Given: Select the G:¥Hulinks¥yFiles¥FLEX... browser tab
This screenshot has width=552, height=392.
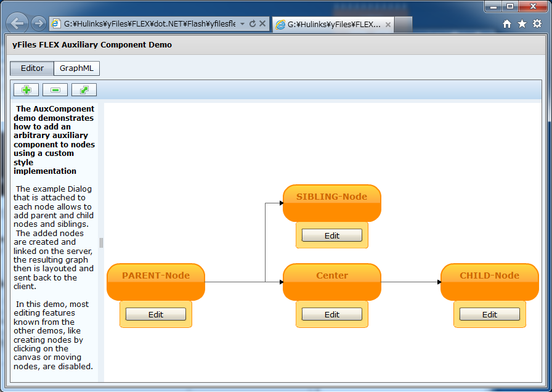Looking at the screenshot, I should [333, 25].
